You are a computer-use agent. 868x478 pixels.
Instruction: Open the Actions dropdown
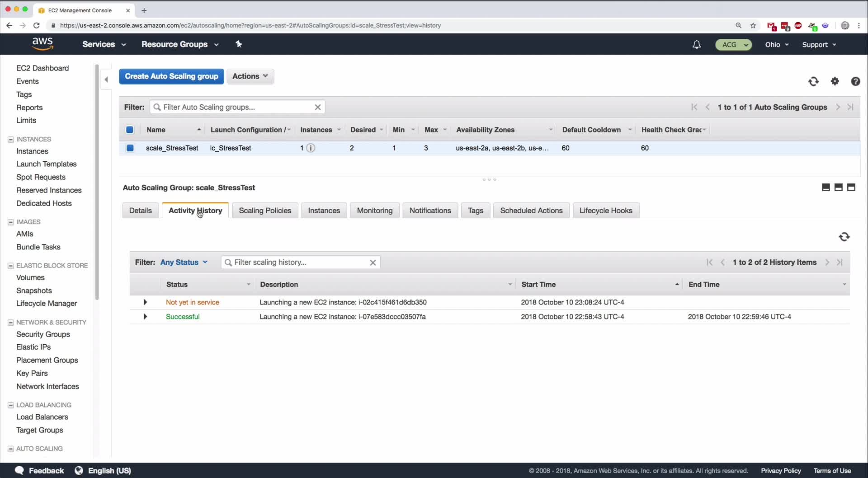tap(250, 76)
